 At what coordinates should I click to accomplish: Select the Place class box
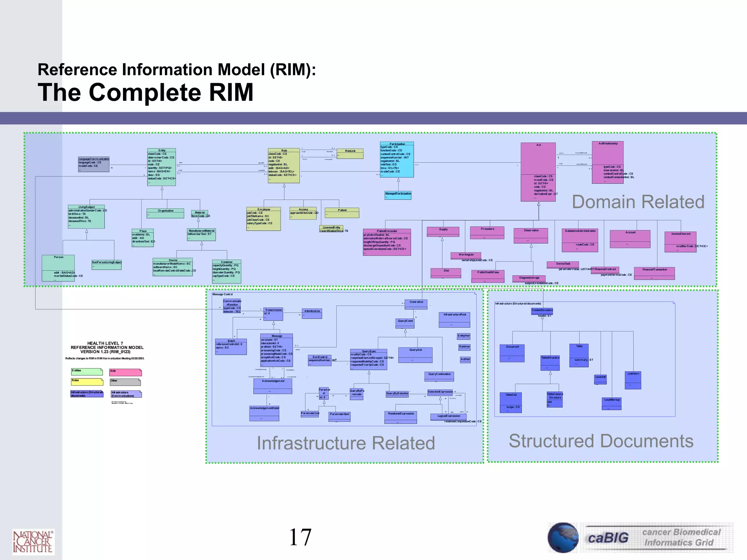click(x=143, y=238)
